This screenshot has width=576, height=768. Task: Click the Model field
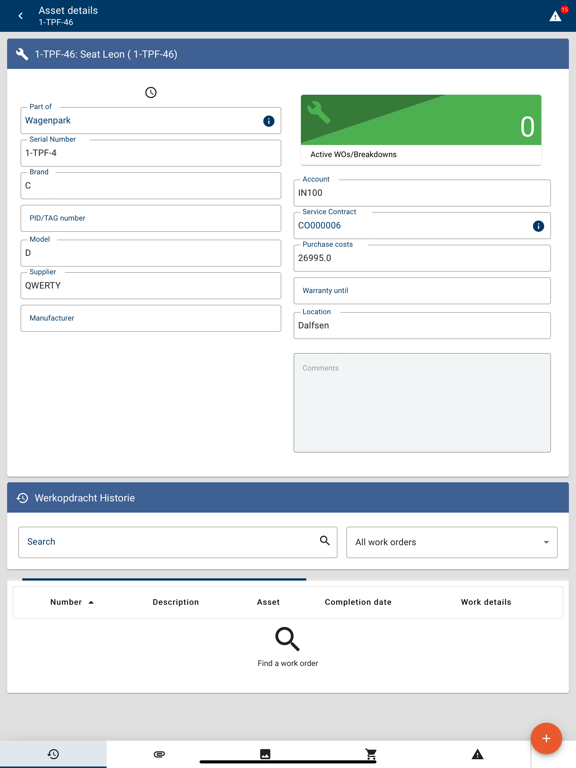(x=151, y=253)
